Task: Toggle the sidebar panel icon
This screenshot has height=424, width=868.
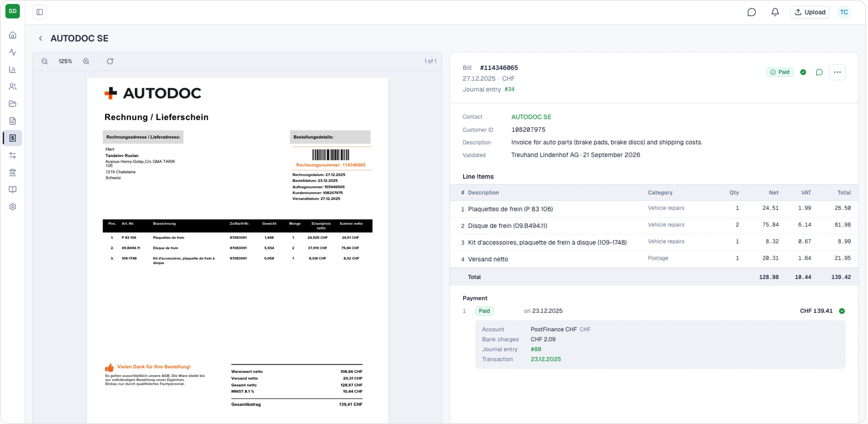Action: click(40, 12)
